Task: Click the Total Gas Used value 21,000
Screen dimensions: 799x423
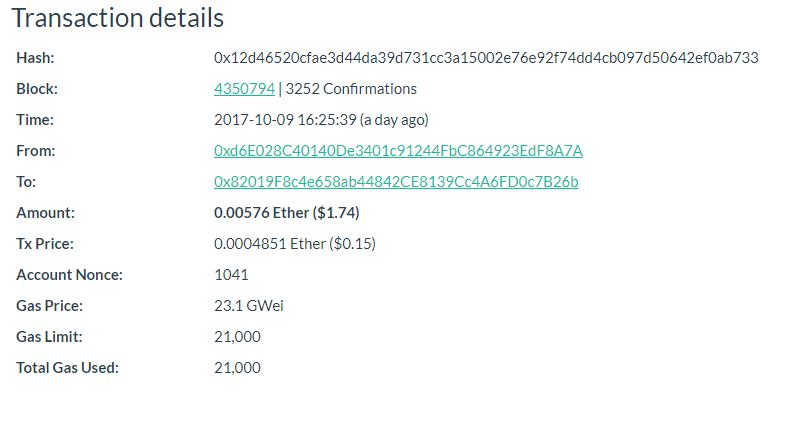Action: tap(237, 368)
